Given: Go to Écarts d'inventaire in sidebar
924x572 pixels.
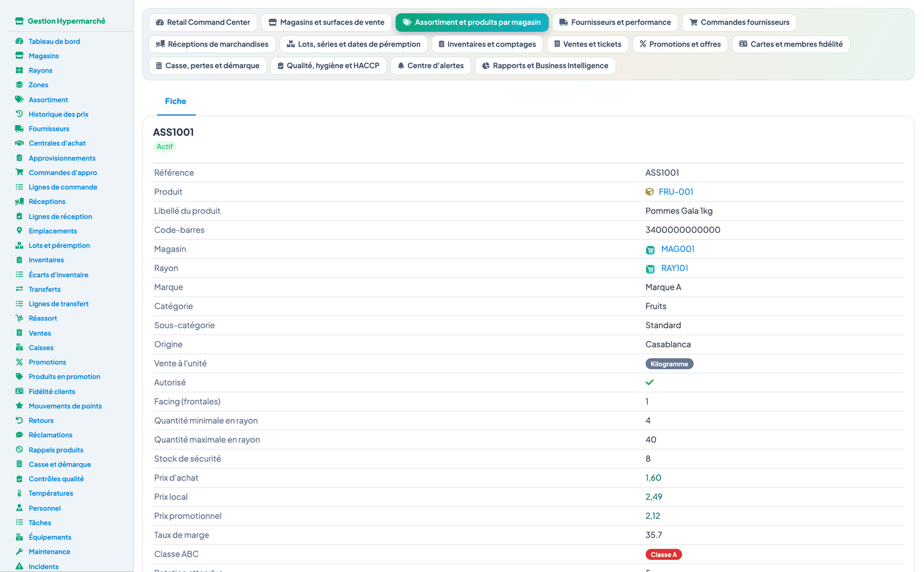Looking at the screenshot, I should tap(58, 274).
